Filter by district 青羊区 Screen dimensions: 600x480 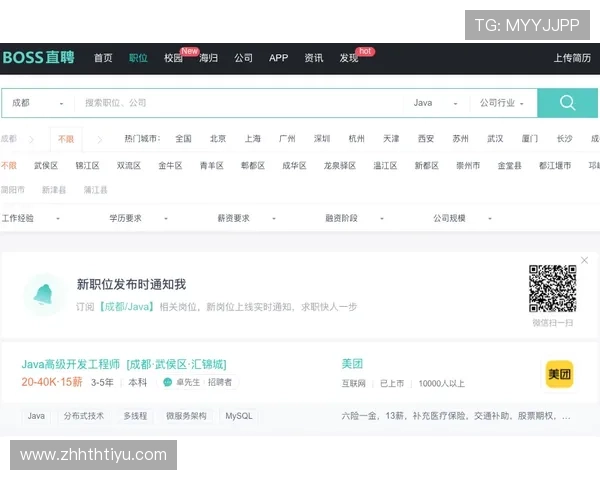click(212, 166)
